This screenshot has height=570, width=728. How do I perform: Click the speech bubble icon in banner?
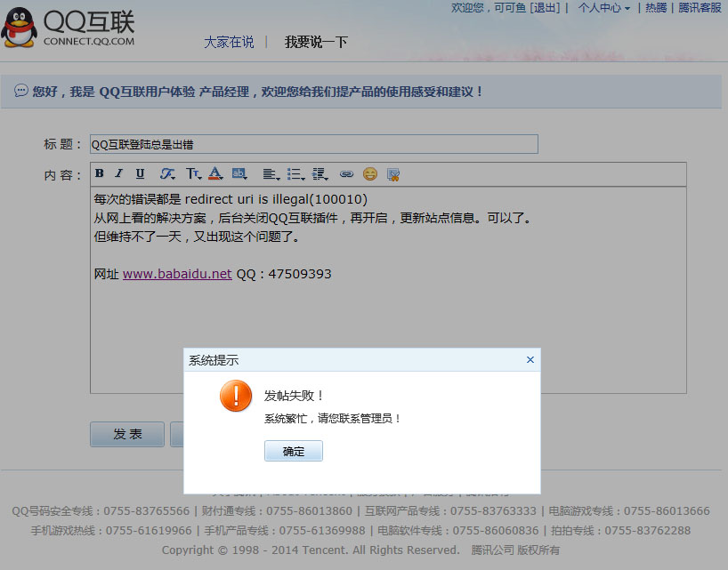point(20,91)
